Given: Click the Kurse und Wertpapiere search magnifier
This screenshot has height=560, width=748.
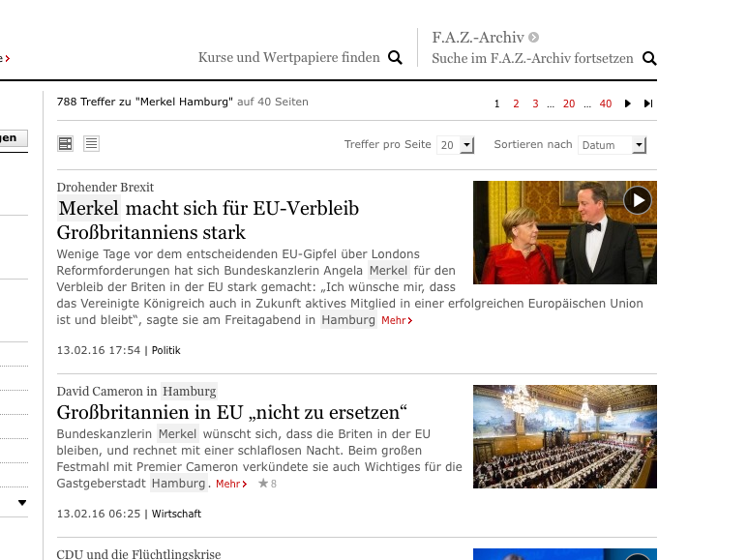Looking at the screenshot, I should (x=395, y=58).
